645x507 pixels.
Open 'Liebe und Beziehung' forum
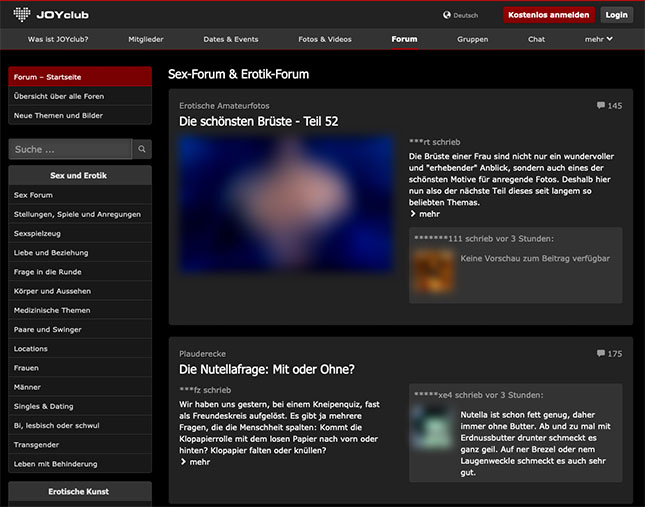tap(80, 252)
